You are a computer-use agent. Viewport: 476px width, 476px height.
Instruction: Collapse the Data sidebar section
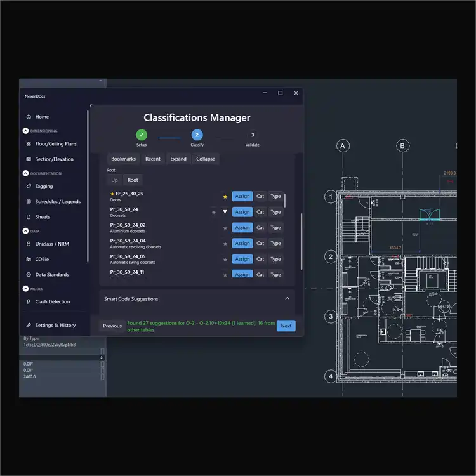25,231
